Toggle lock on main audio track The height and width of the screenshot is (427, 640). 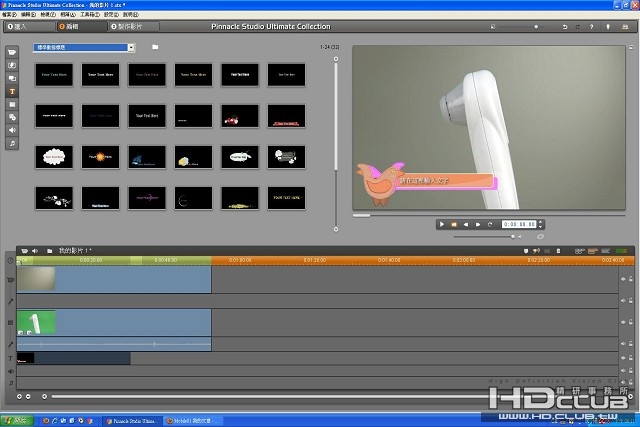click(631, 300)
